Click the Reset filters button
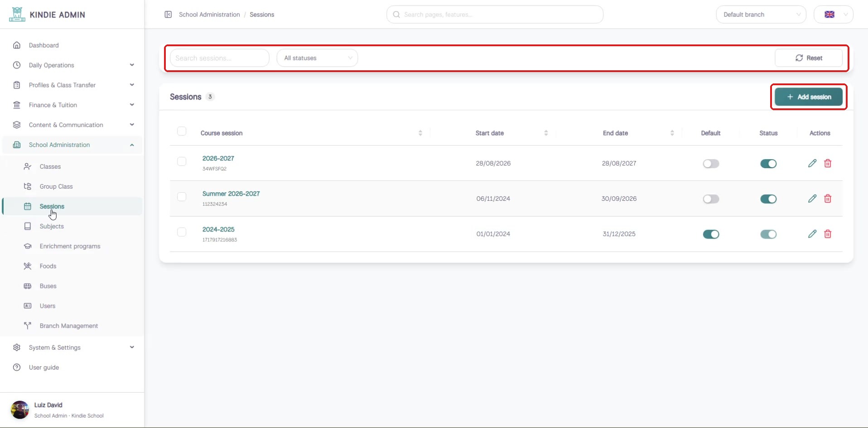Screen dimensions: 868x428 [809, 58]
